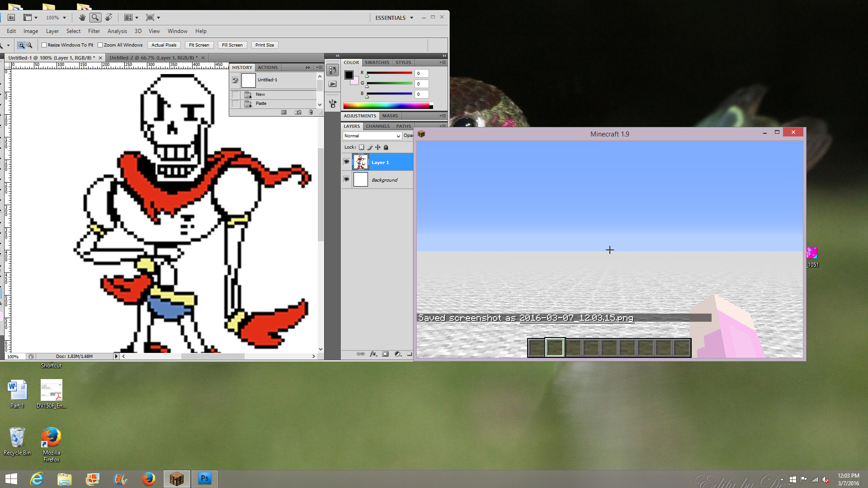Create new snapshot in History panel
Viewport: 868px width, 488px height.
coord(298,112)
